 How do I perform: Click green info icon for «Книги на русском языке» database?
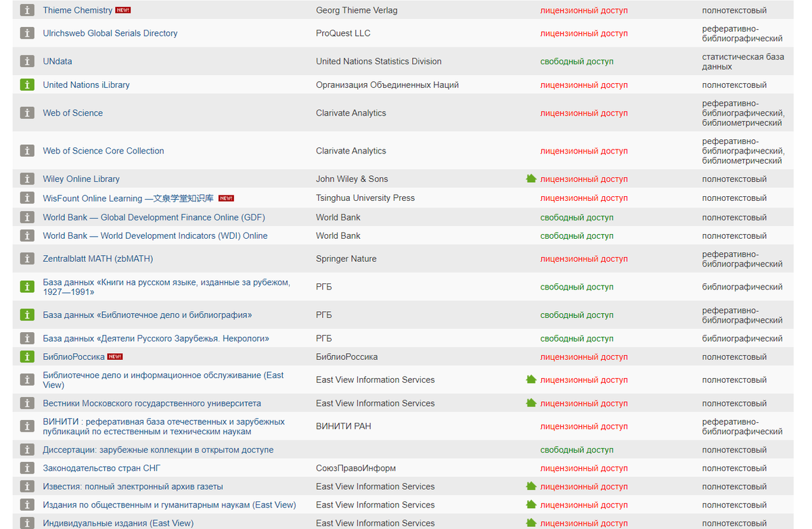tap(27, 287)
